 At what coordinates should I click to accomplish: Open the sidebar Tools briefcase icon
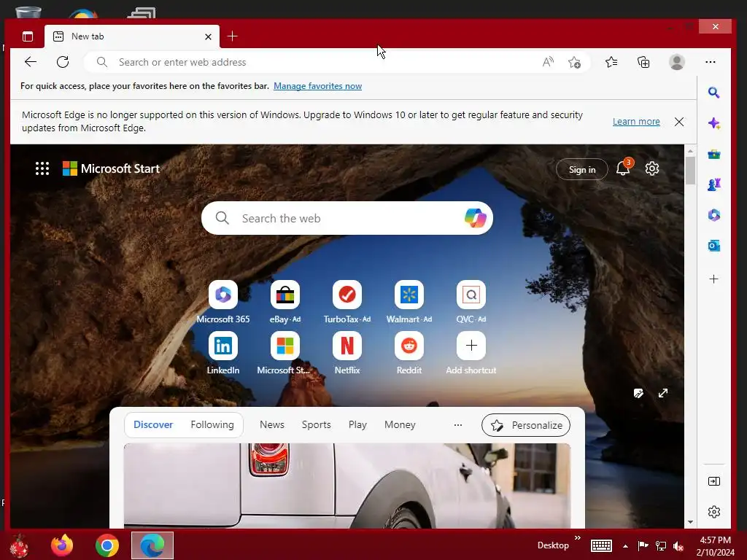click(713, 155)
